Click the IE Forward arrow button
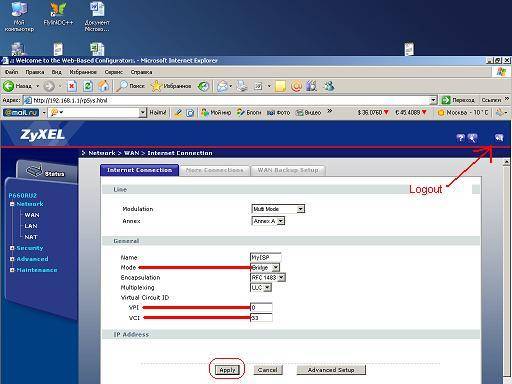The width and height of the screenshot is (512, 384). coord(49,86)
